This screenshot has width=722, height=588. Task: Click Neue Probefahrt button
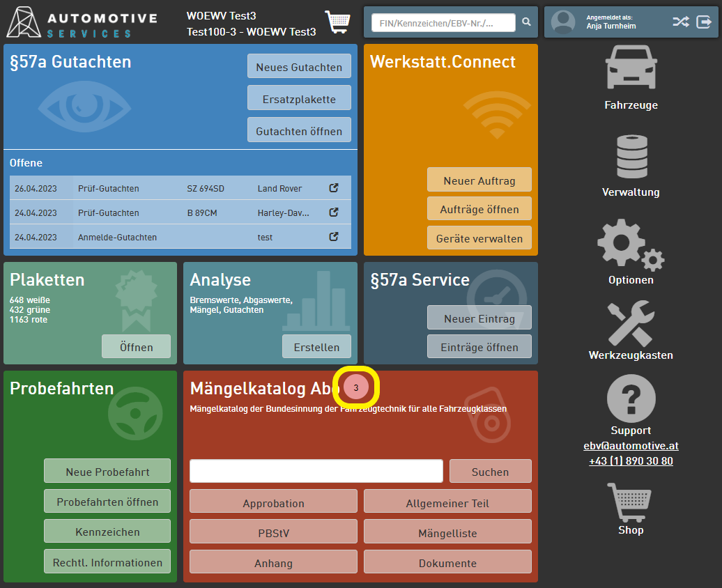pyautogui.click(x=107, y=472)
